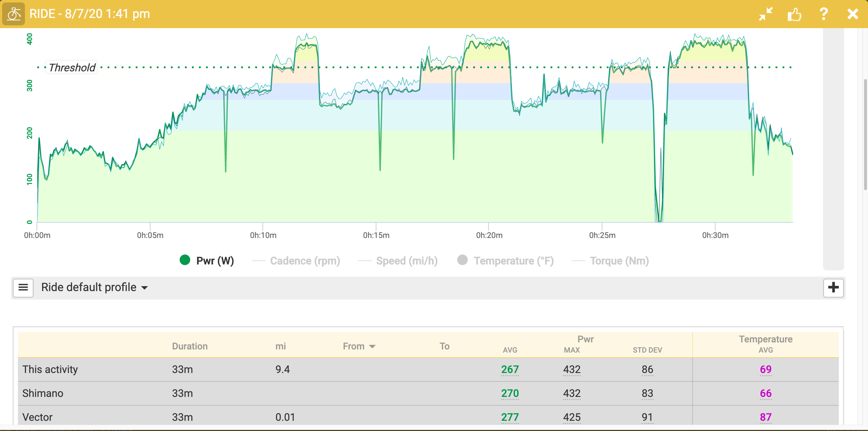Select the Vector row in table
Viewport: 868px width, 431px height.
pos(38,417)
